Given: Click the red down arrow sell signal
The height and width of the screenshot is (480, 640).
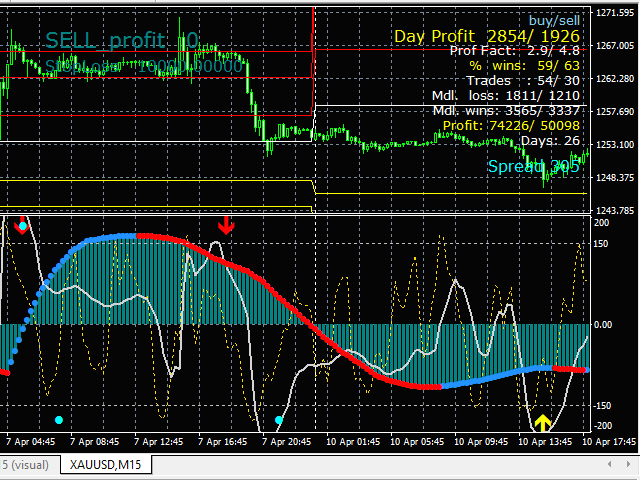Looking at the screenshot, I should click(x=226, y=224).
